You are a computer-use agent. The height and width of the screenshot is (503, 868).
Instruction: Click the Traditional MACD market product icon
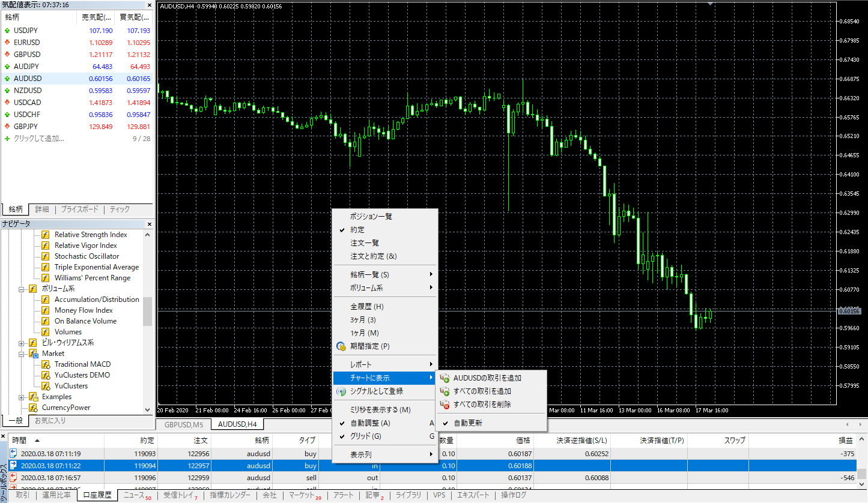pos(45,364)
